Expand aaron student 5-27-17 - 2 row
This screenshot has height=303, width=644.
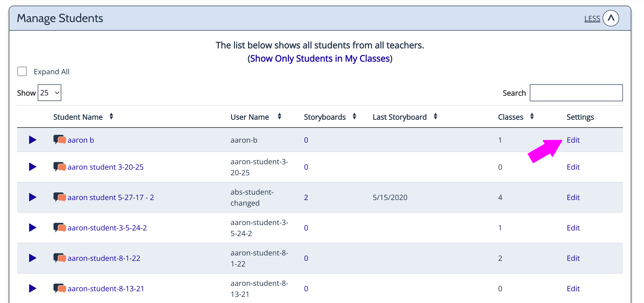pos(33,197)
